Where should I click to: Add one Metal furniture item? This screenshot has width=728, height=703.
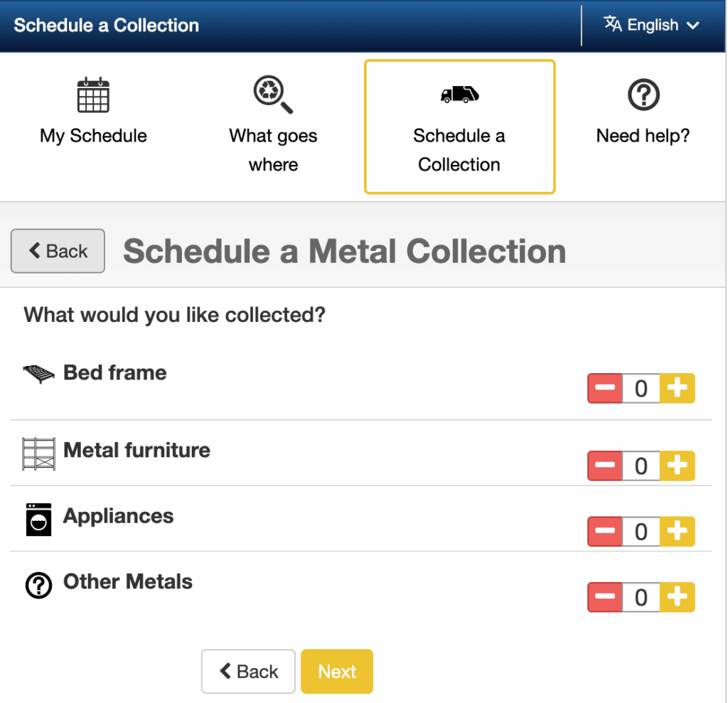[x=677, y=466]
